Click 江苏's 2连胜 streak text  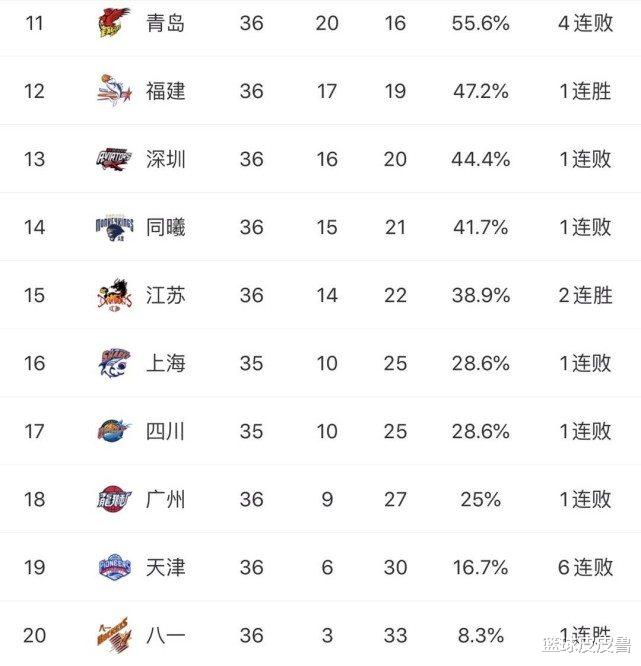click(x=585, y=295)
